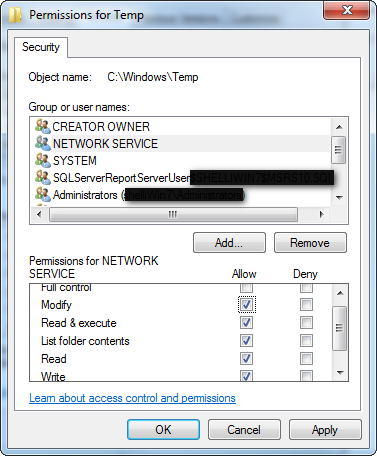Toggle Deny checkbox for Full control
This screenshot has height=456, width=377.
pos(306,287)
